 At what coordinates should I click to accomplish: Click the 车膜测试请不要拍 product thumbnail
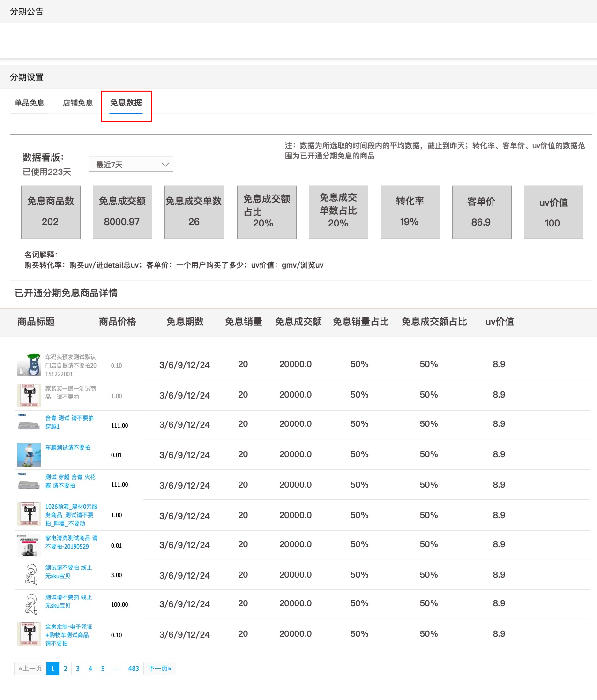click(x=29, y=455)
